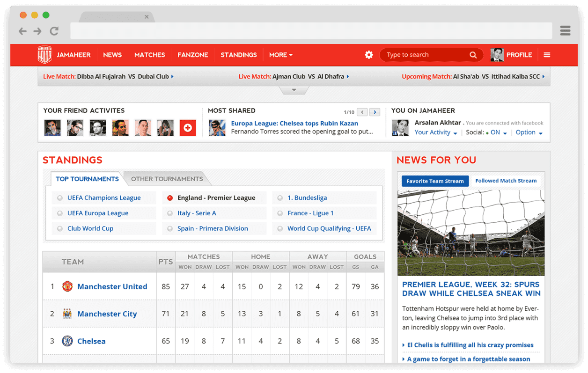Show next most shared item
This screenshot has width=588, height=373.
pyautogui.click(x=375, y=112)
